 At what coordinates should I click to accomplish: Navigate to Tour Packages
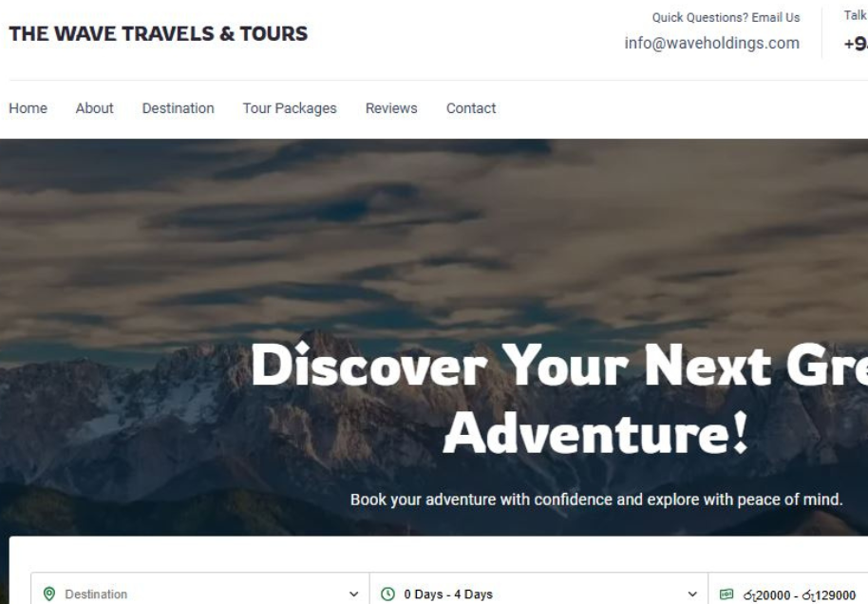tap(290, 108)
